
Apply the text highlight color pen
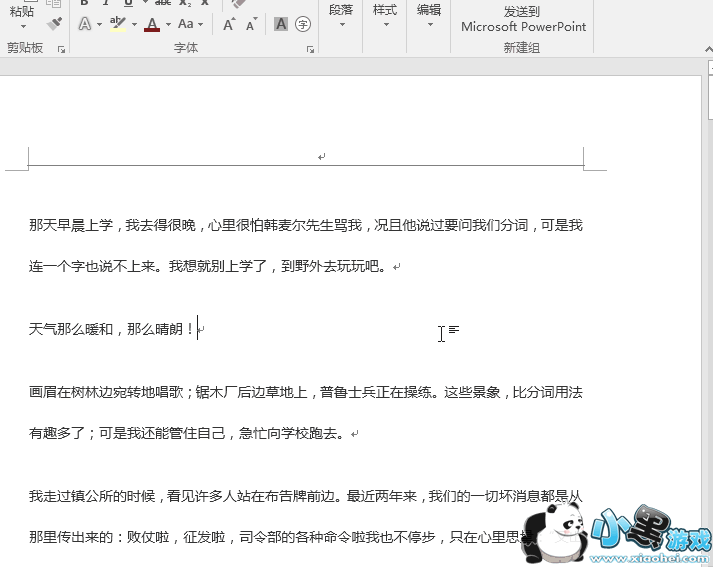tap(117, 24)
